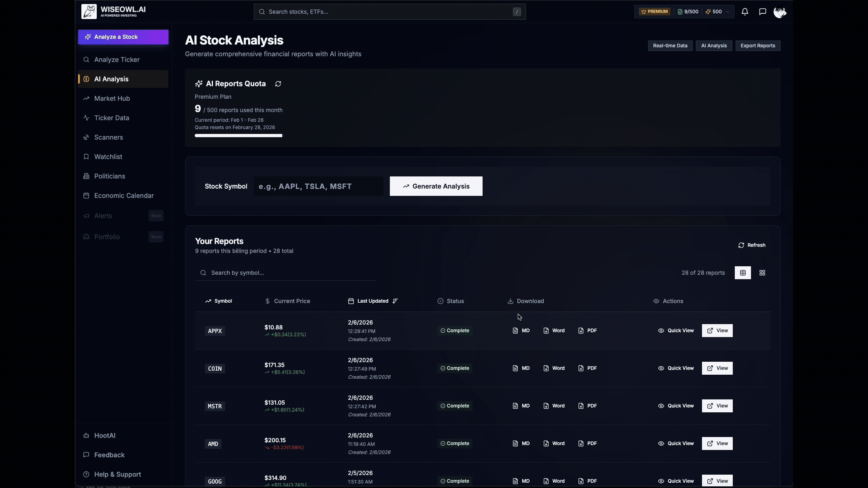This screenshot has width=868, height=488.
Task: Open Export Reports
Action: coord(758,46)
